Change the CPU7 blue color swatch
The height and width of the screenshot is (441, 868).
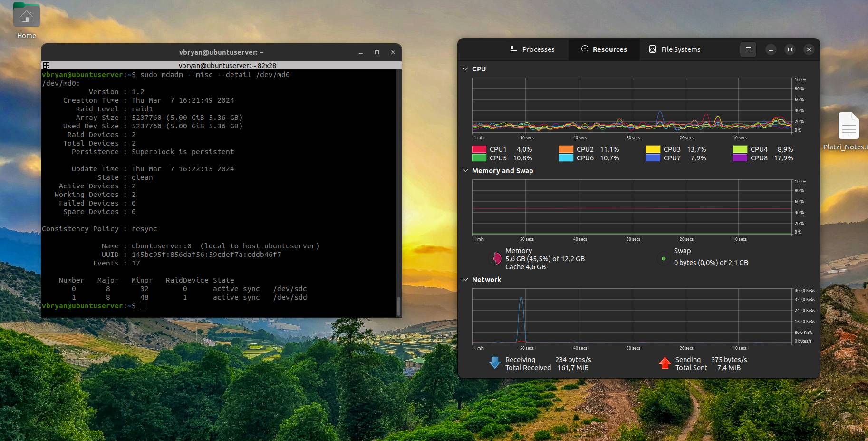pyautogui.click(x=653, y=158)
